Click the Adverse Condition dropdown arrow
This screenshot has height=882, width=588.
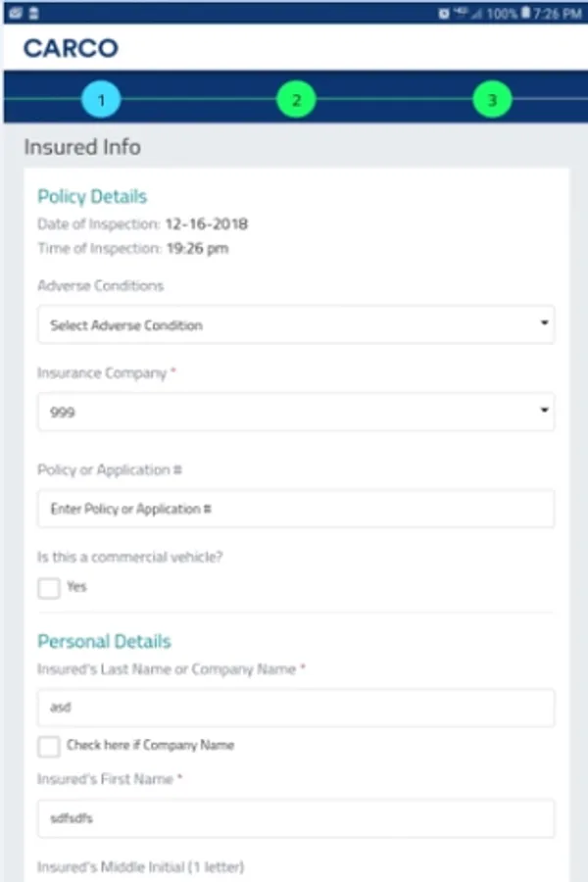click(x=544, y=324)
